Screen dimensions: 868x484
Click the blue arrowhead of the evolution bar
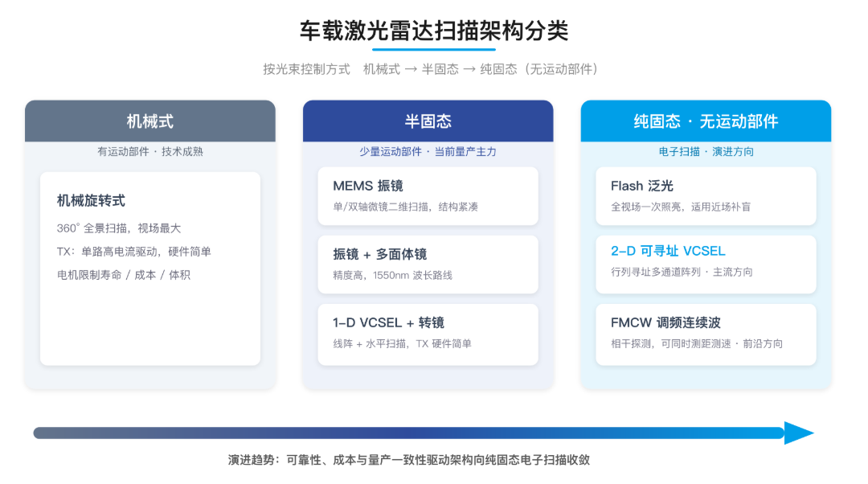click(799, 433)
